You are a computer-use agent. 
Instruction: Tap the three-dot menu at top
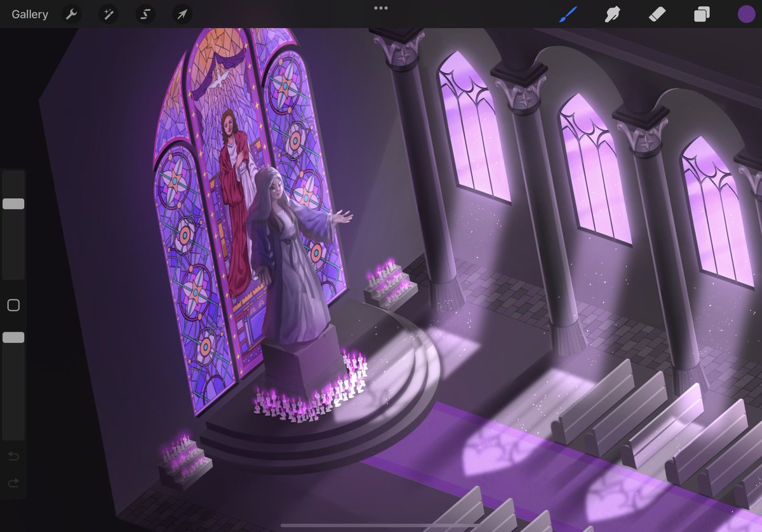(381, 8)
